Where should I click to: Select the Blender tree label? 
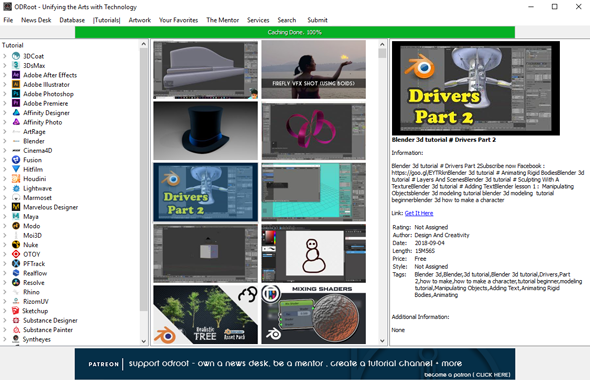[34, 141]
